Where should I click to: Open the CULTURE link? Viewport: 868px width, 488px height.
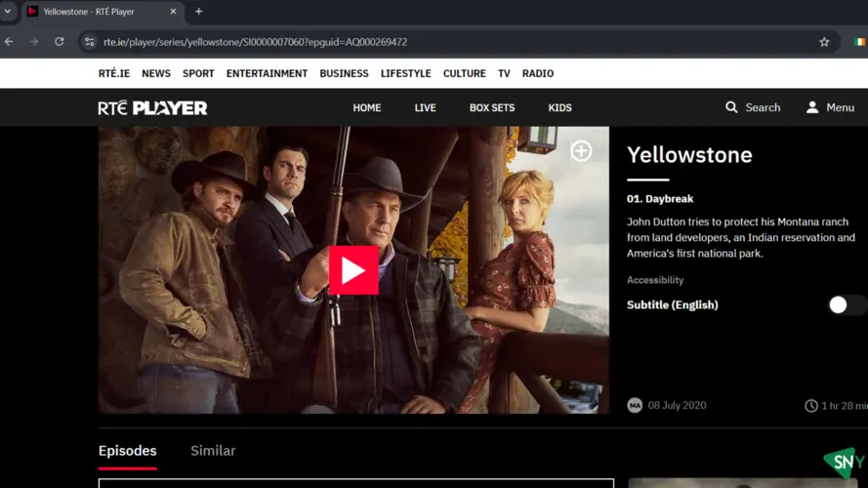pos(465,73)
